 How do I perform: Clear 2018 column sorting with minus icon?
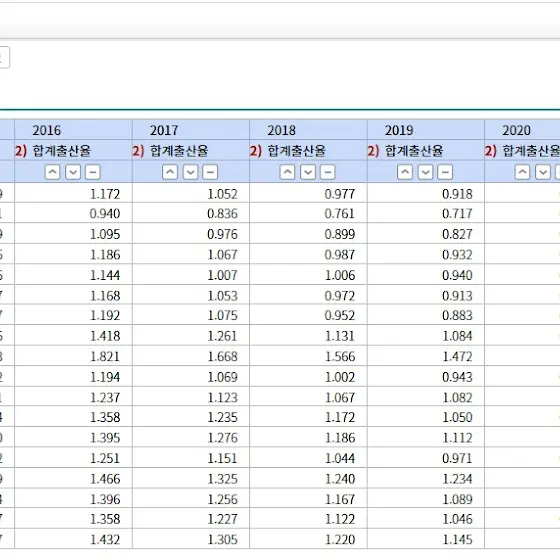pos(328,172)
